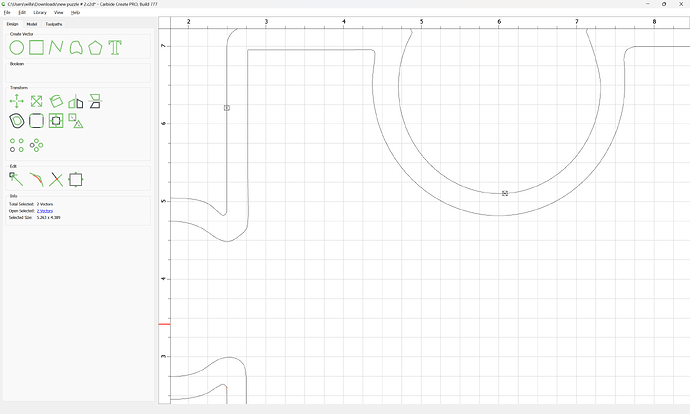Choose the Polyline drawing tool
Viewport: 690px width, 414px height.
56,47
